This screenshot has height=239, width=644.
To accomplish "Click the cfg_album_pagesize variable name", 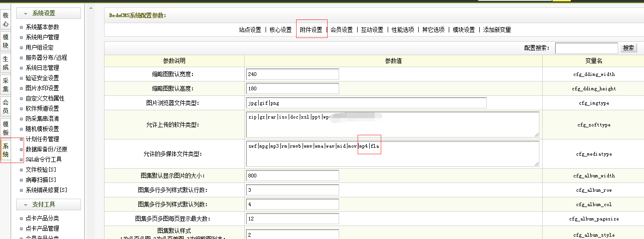I will (x=594, y=219).
